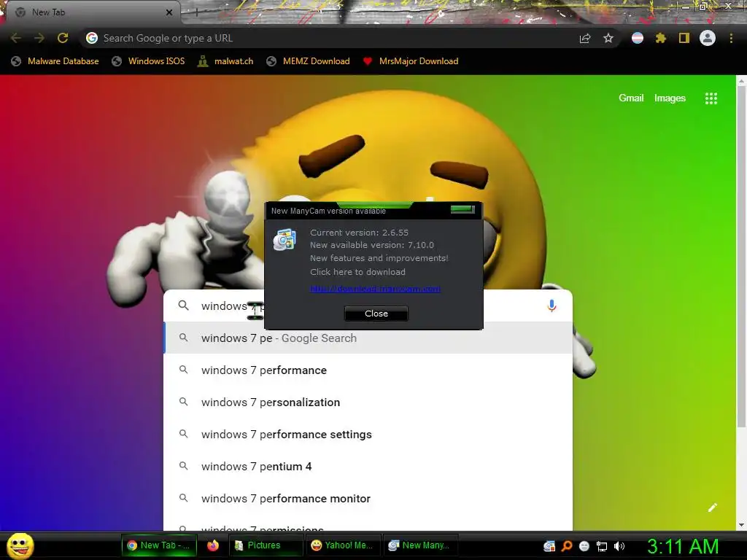
Task: Close the New Tab tab
Action: point(169,12)
